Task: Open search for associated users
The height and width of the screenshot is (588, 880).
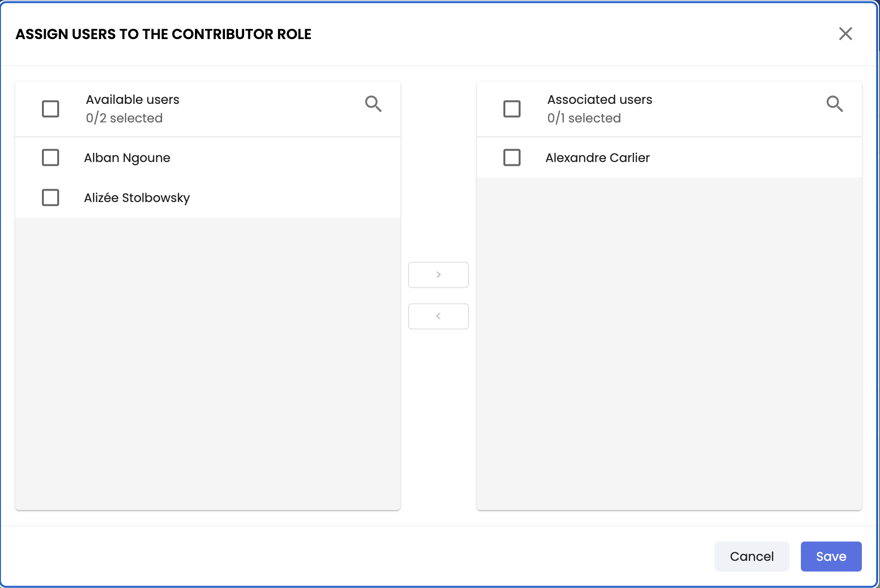Action: tap(834, 104)
